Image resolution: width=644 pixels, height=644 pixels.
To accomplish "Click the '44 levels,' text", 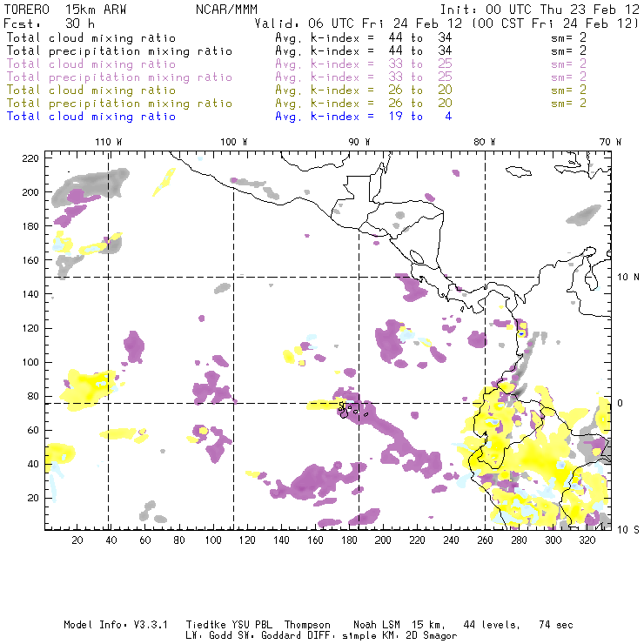I will 492,625.
